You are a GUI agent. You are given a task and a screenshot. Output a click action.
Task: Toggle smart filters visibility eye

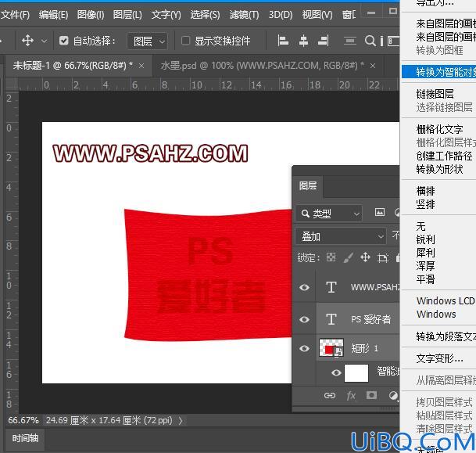pos(336,372)
